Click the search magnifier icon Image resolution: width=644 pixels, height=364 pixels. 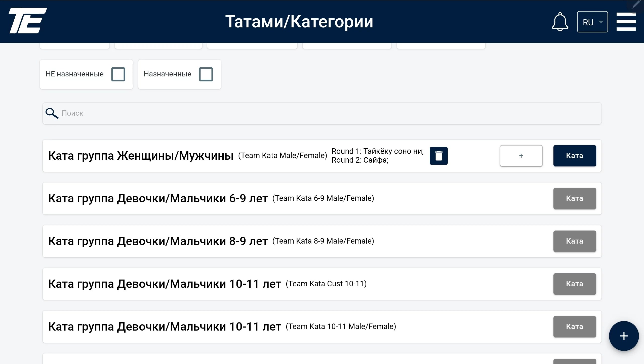click(x=52, y=113)
